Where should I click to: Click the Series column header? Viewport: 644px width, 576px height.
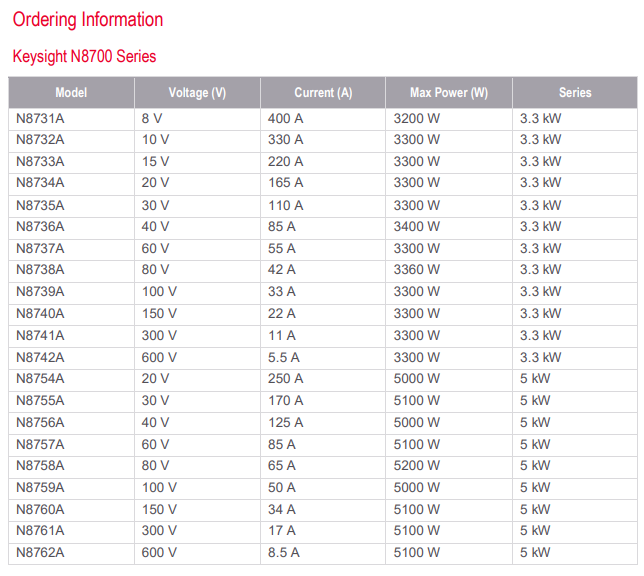575,92
